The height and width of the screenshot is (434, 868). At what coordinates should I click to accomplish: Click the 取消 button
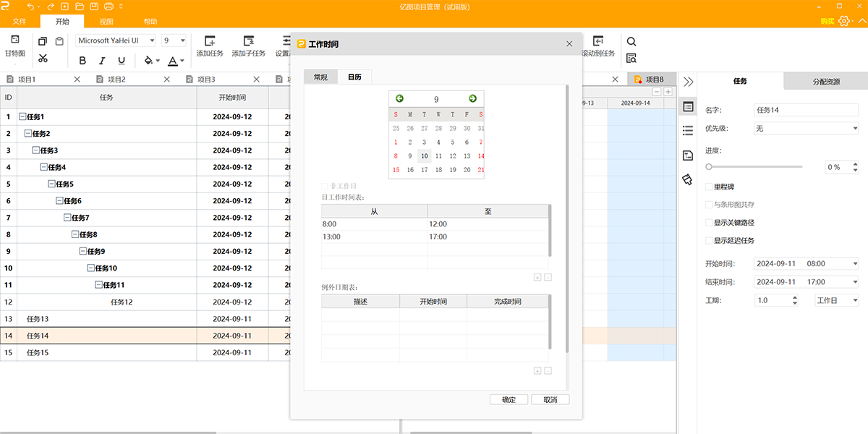[x=550, y=400]
